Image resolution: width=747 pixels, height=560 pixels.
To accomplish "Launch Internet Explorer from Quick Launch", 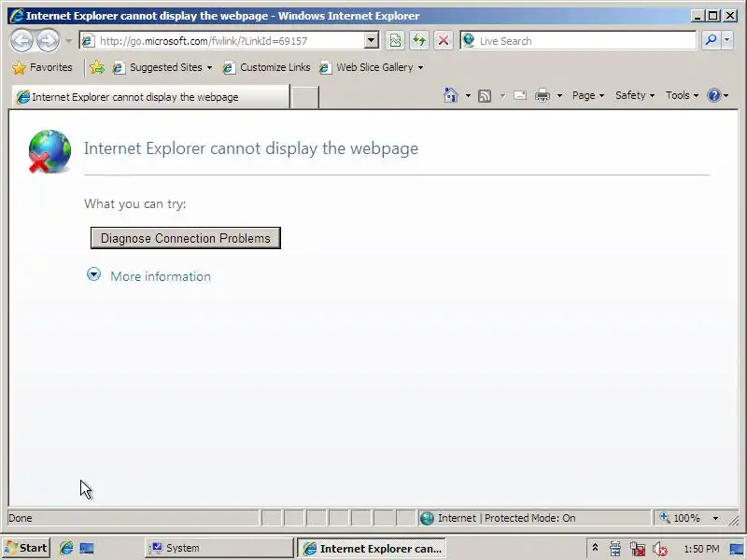I will [x=66, y=548].
